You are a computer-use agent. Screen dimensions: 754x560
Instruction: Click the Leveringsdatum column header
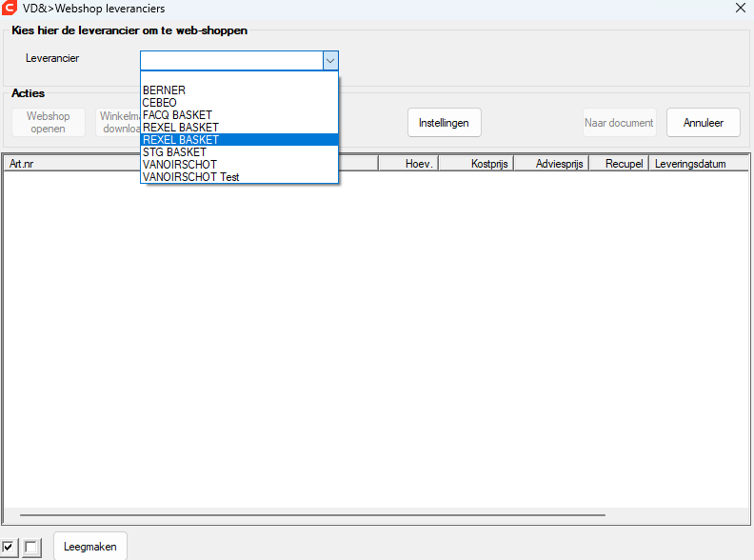[699, 164]
